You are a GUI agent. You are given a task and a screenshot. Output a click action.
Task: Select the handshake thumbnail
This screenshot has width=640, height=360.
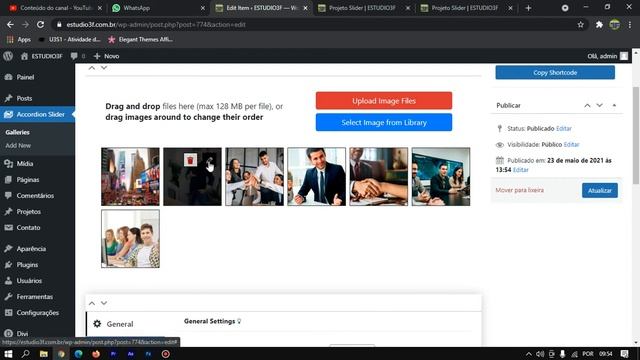click(x=378, y=177)
